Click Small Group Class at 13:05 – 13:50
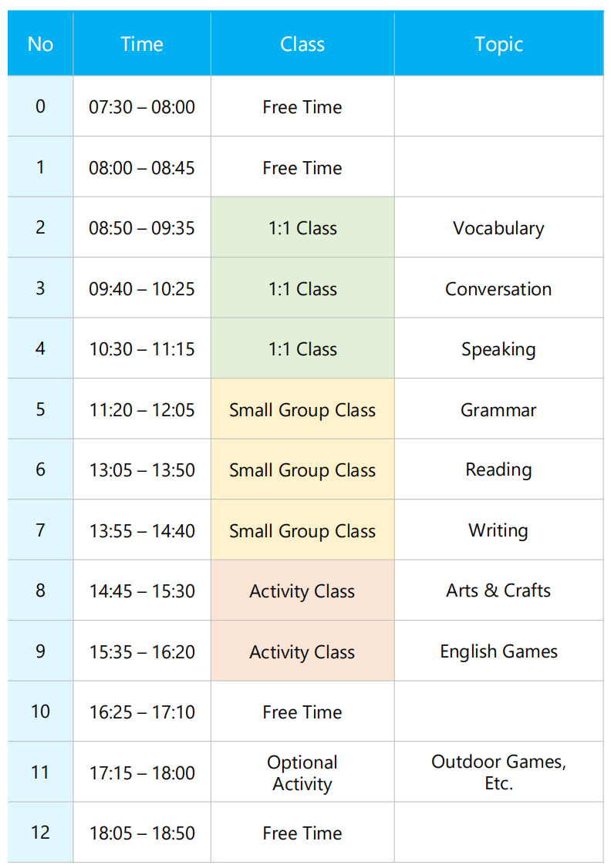 [x=302, y=470]
